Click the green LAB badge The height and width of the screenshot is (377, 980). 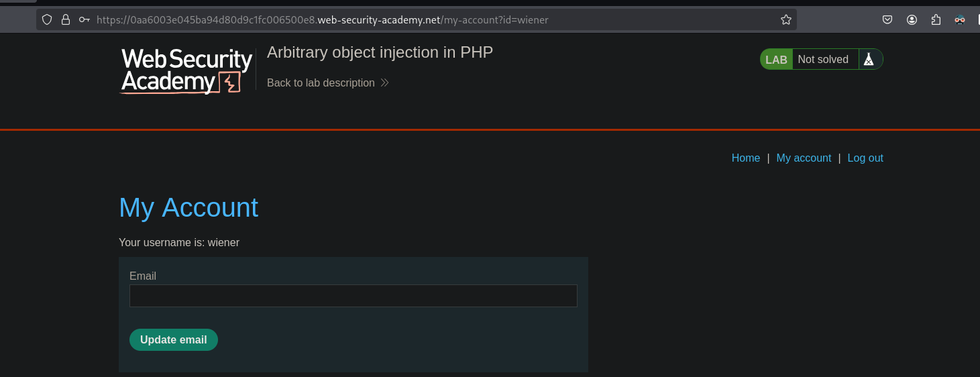[x=776, y=60]
